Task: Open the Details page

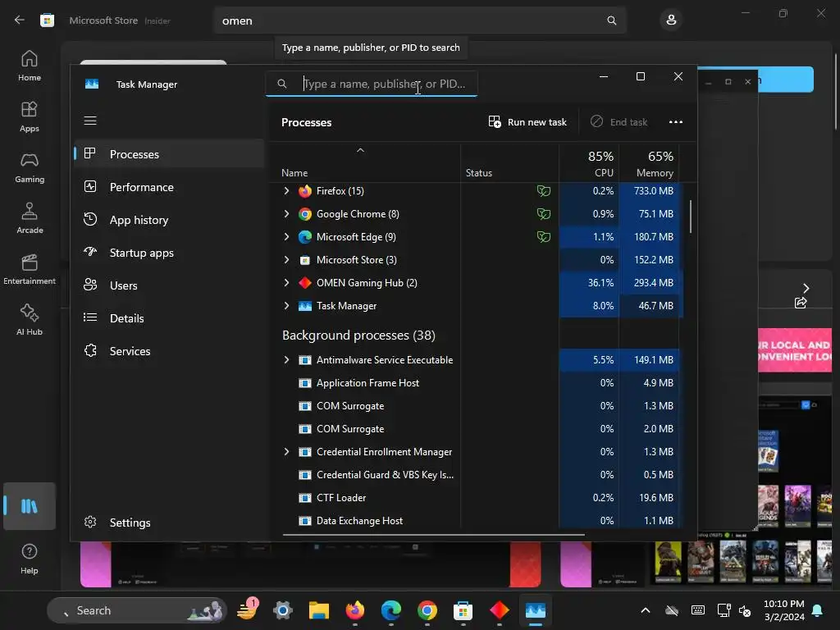Action: pyautogui.click(x=169, y=318)
